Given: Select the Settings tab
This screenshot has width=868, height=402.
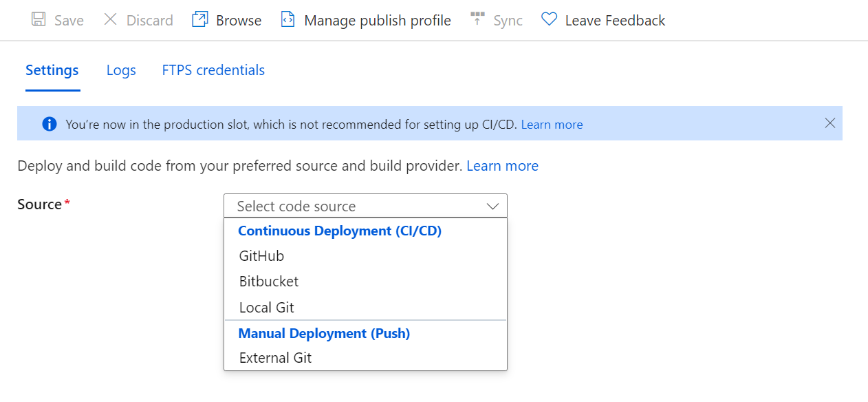Looking at the screenshot, I should pyautogui.click(x=52, y=70).
